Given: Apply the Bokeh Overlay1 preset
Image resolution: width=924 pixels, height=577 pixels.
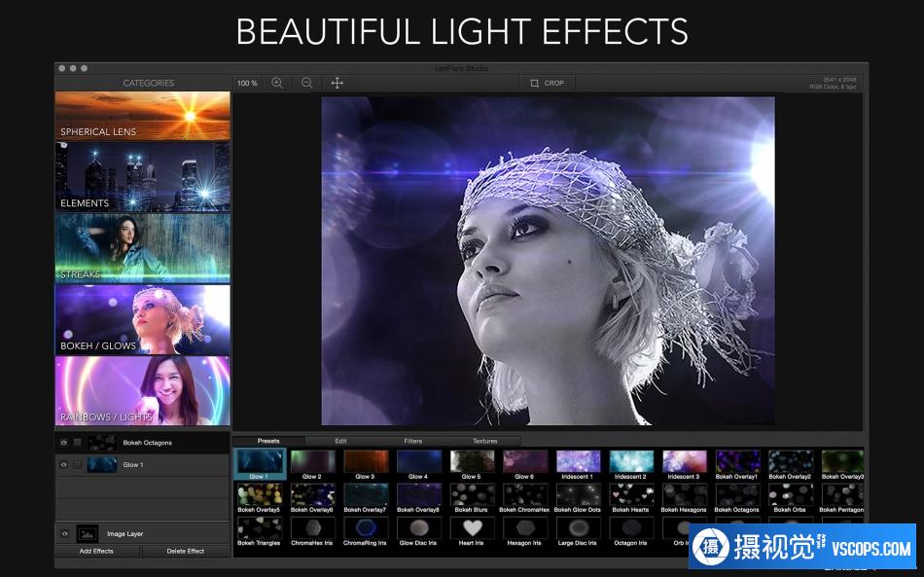Looking at the screenshot, I should pos(736,464).
